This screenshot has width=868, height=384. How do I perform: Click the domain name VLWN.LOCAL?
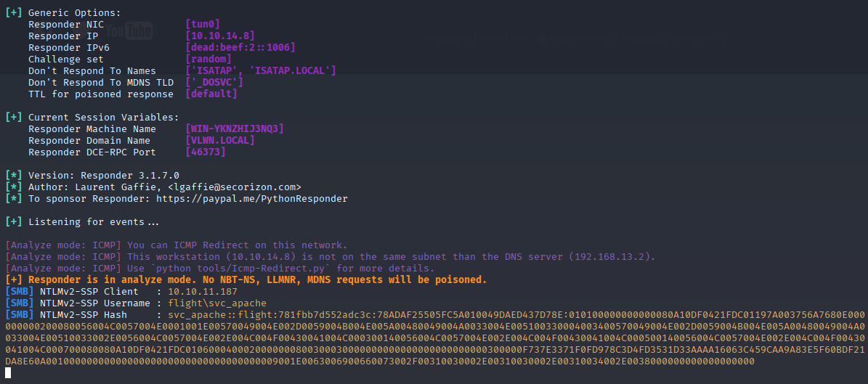tap(220, 141)
